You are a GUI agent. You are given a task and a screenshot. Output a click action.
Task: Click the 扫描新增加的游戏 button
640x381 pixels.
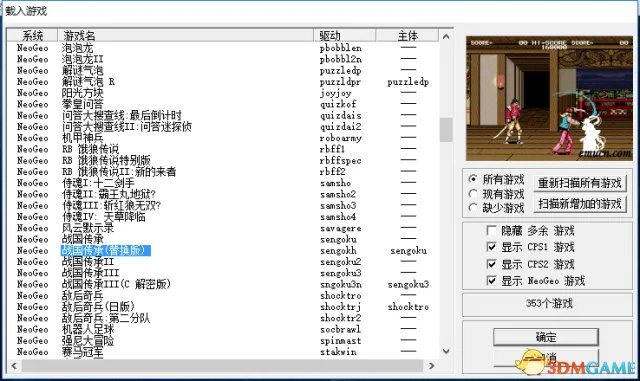580,204
